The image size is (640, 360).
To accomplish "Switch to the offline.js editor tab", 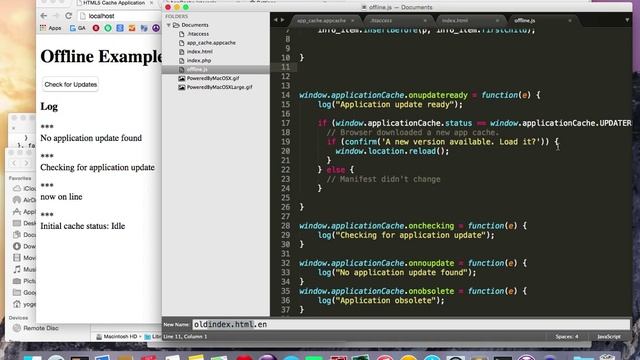I will click(x=524, y=20).
